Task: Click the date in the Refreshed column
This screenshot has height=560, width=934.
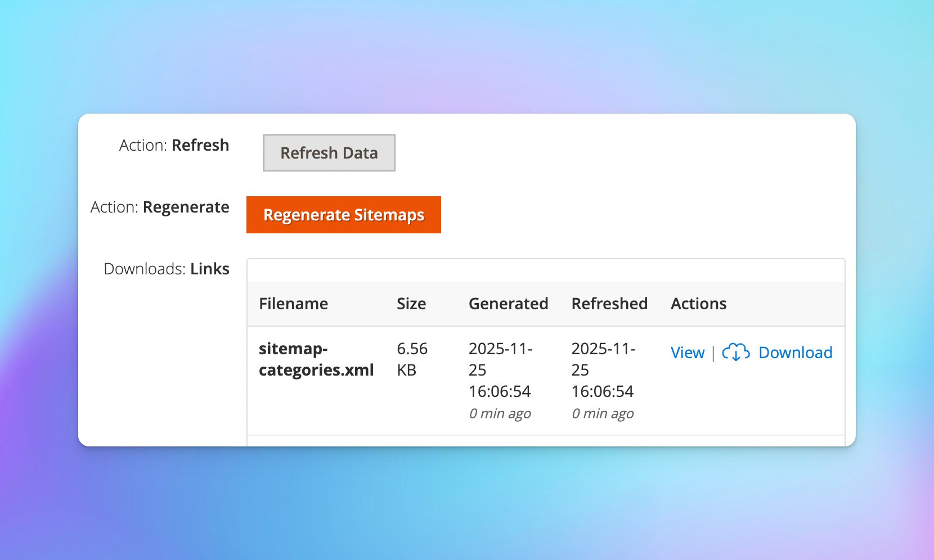Action: point(603,369)
